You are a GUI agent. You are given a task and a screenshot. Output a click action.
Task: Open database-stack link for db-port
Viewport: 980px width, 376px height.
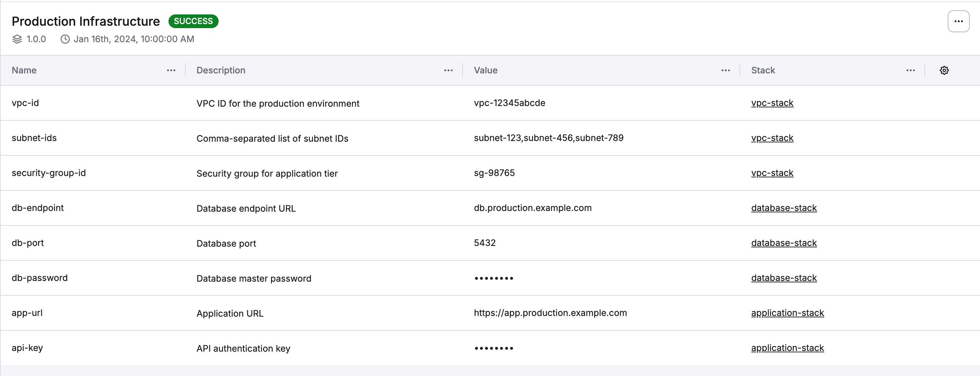click(784, 243)
